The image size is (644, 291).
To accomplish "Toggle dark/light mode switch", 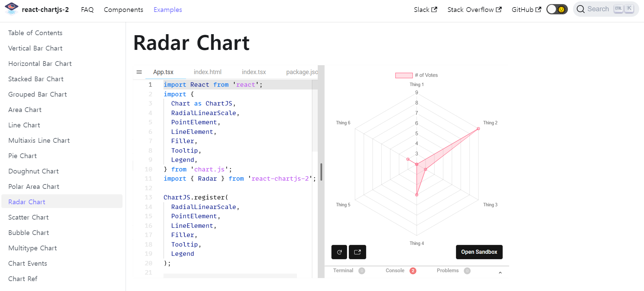I will point(557,9).
